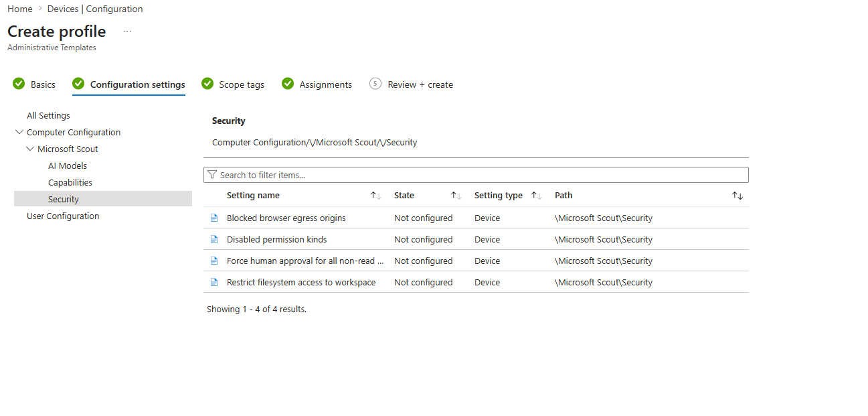Click the green checkmark icon beside Assignments

click(288, 84)
